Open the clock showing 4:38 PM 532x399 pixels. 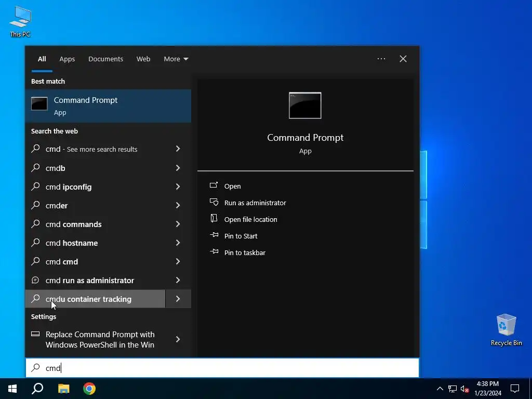pyautogui.click(x=487, y=389)
